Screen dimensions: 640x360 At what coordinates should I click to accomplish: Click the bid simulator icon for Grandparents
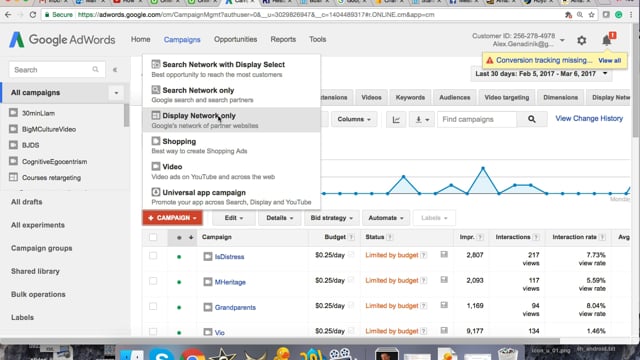(x=444, y=305)
